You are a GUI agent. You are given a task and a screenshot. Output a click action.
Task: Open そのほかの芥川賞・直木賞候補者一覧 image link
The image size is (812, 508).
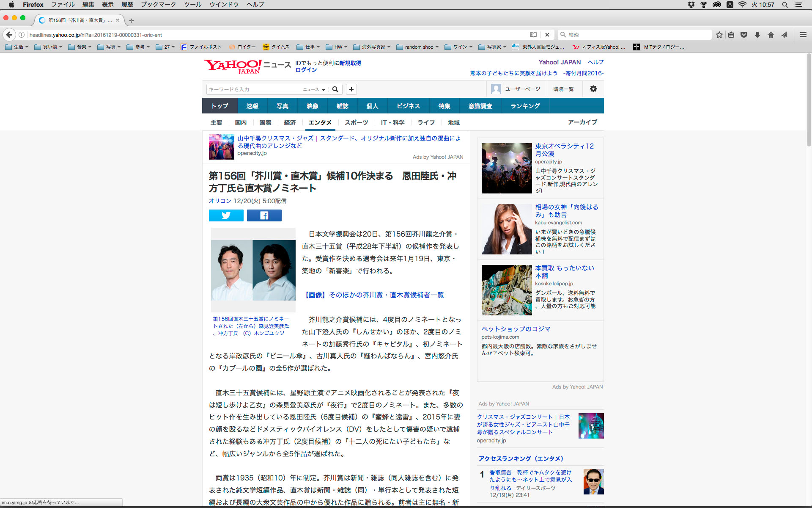click(x=374, y=295)
